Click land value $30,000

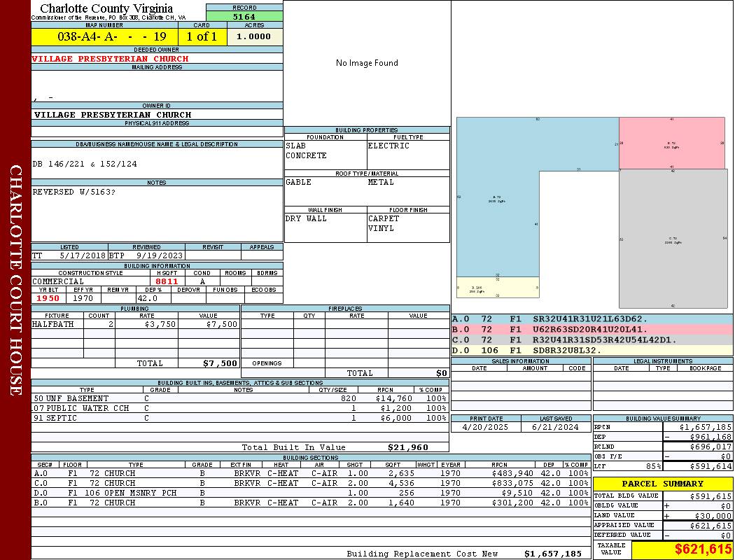(x=713, y=515)
